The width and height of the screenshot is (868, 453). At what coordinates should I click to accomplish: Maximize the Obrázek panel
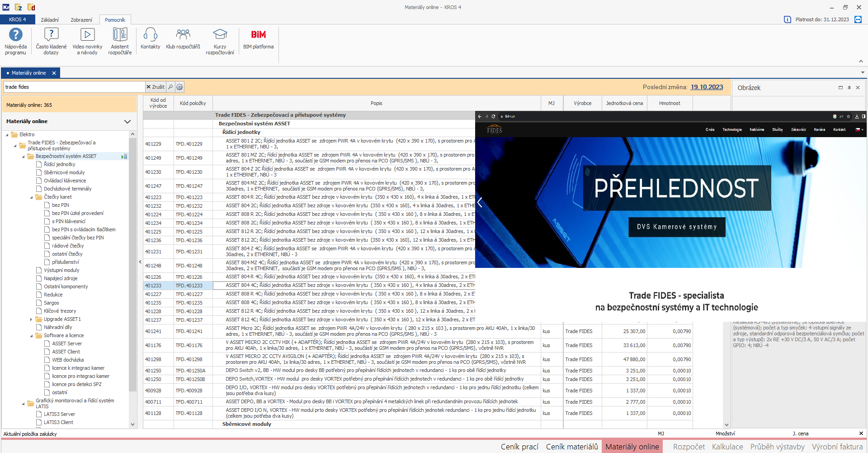(x=840, y=87)
